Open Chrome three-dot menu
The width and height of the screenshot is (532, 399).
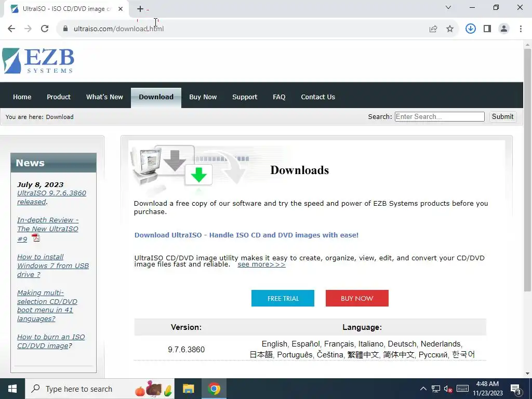(x=521, y=29)
